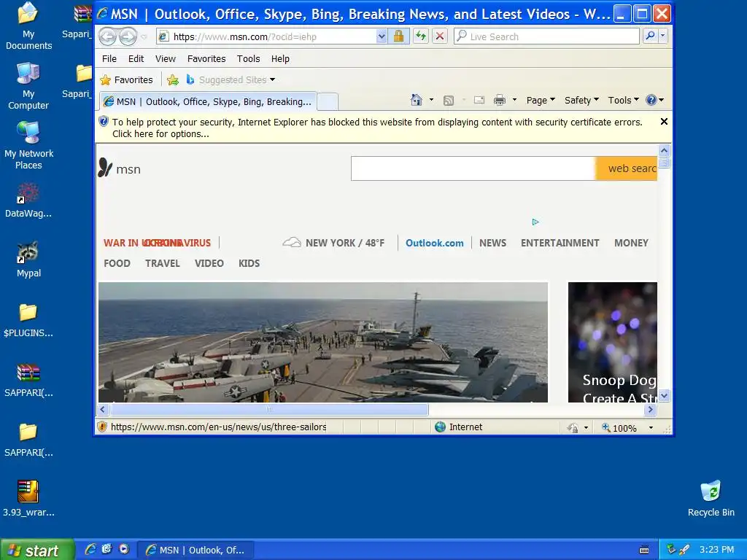Click the vertical scrollbar down arrow
This screenshot has height=560, width=747.
click(665, 396)
